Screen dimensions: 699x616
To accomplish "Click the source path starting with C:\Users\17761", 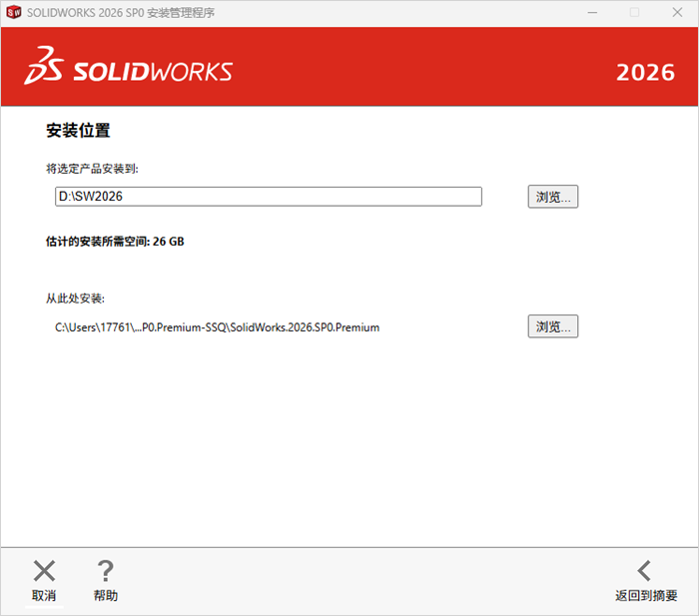I will [x=217, y=327].
